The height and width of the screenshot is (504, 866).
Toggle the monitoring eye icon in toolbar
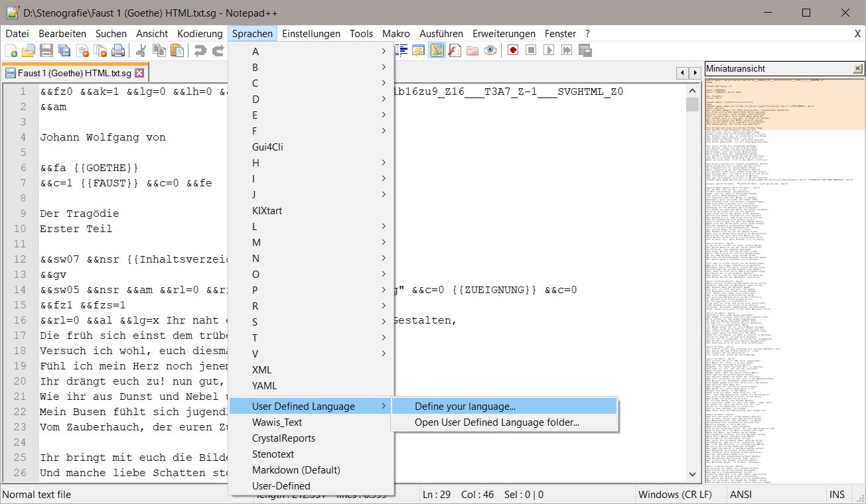click(490, 50)
